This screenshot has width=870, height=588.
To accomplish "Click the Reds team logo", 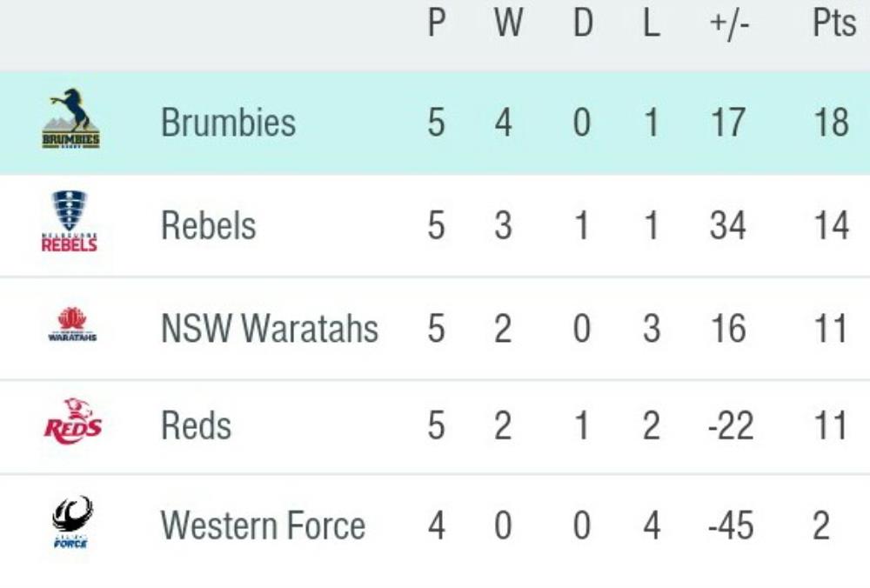I will [72, 422].
